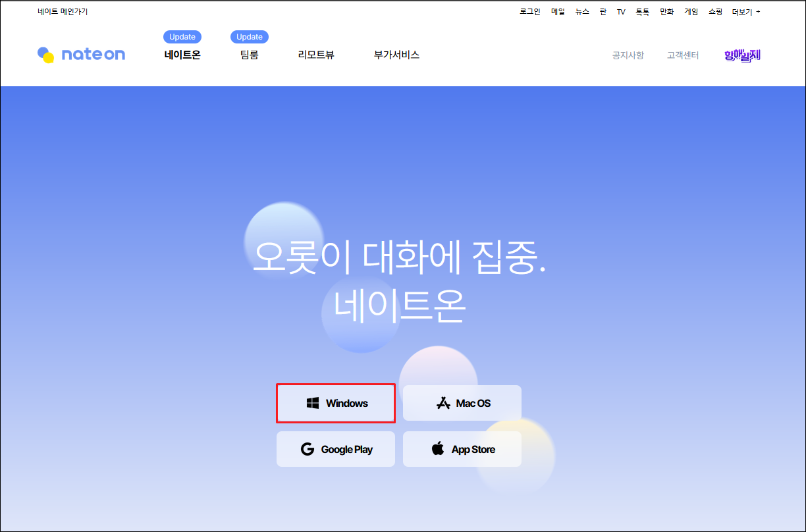Screen dimensions: 806x532
Task: Open the 힘해일제 banner logo
Action: [x=743, y=55]
